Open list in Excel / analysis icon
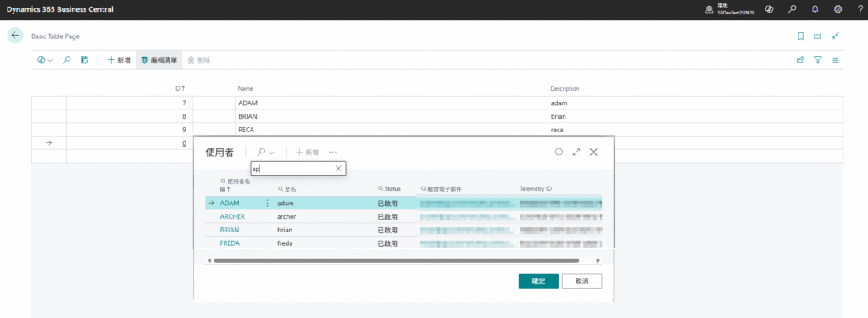868x318 pixels. coord(85,60)
